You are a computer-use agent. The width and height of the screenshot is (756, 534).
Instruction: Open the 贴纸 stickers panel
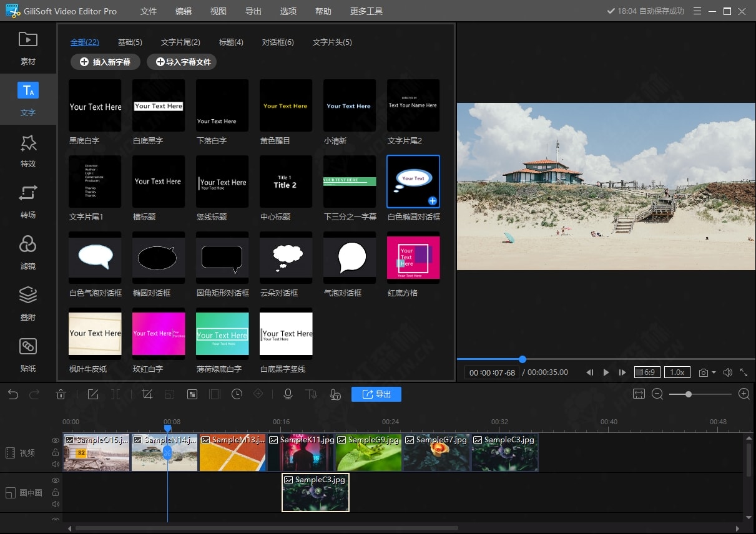[x=28, y=354]
